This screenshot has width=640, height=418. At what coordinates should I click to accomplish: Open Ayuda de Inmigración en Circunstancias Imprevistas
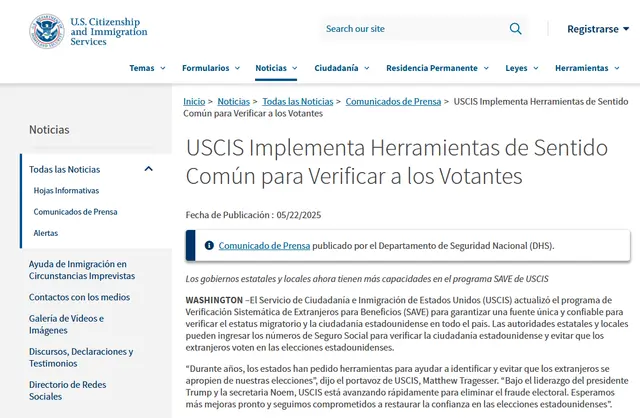click(82, 270)
